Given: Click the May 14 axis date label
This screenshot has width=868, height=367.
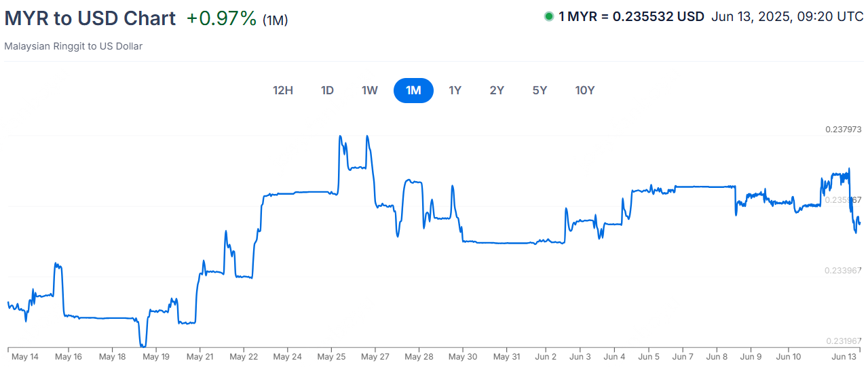Looking at the screenshot, I should click(25, 356).
